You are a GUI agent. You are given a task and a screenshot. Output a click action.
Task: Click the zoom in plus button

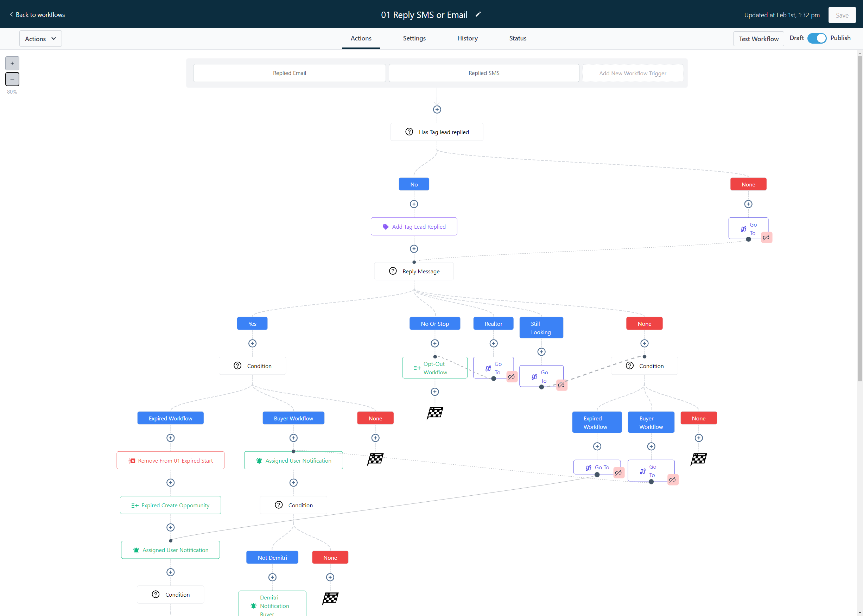click(x=12, y=63)
